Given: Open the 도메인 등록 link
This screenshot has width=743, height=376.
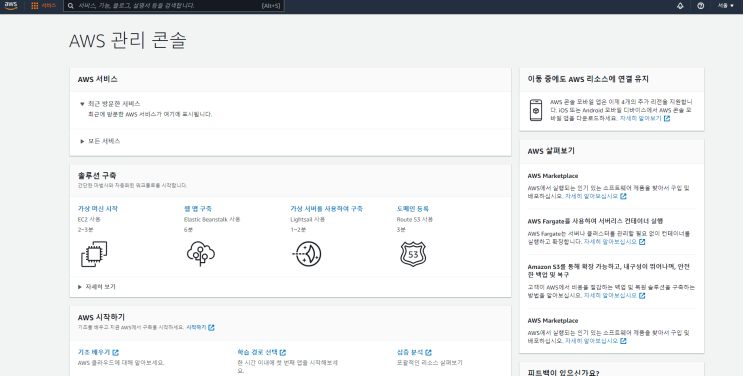Looking at the screenshot, I should click(413, 209).
